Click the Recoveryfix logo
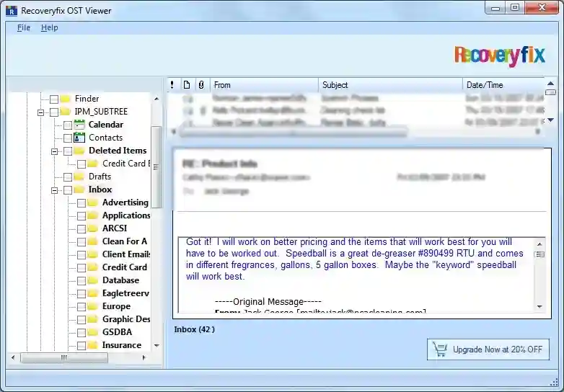Image resolution: width=564 pixels, height=392 pixels. point(500,56)
